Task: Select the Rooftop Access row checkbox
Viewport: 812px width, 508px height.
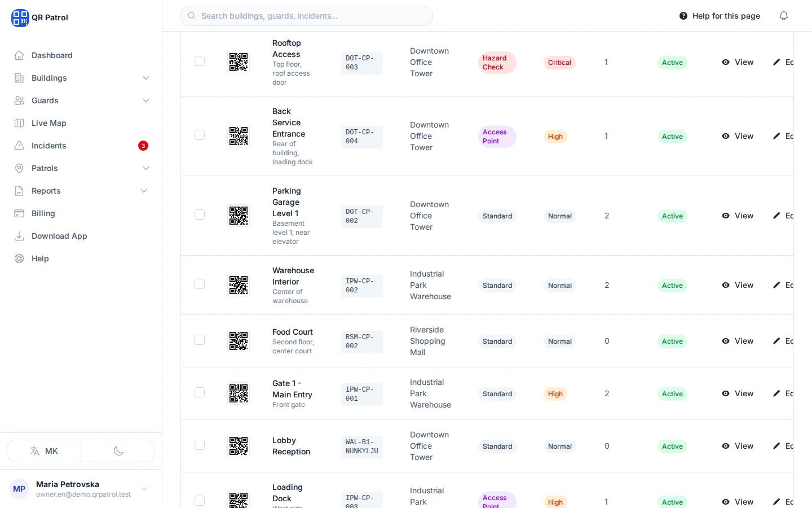Action: tap(200, 61)
